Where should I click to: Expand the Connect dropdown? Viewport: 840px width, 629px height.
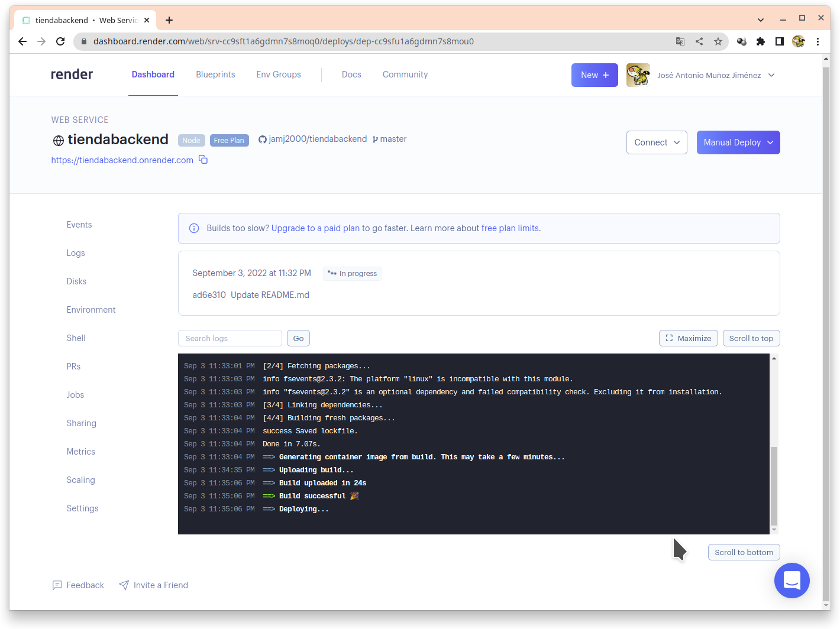(657, 142)
